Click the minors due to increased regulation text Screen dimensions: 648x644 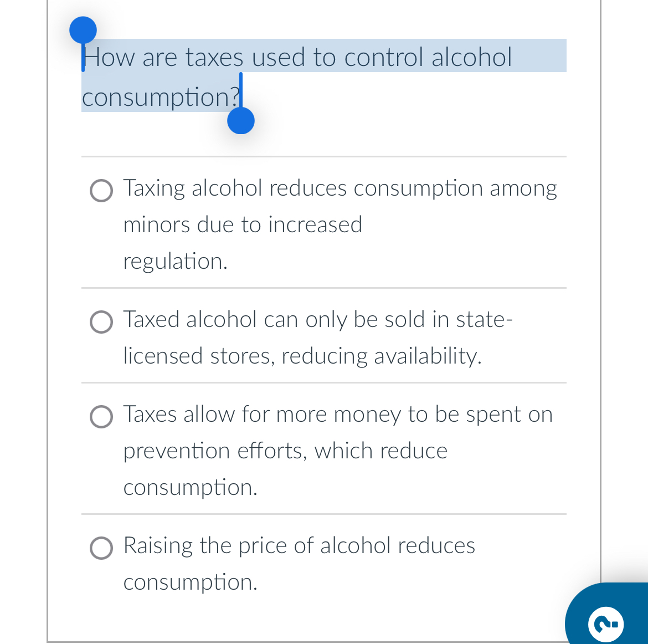coord(243,225)
